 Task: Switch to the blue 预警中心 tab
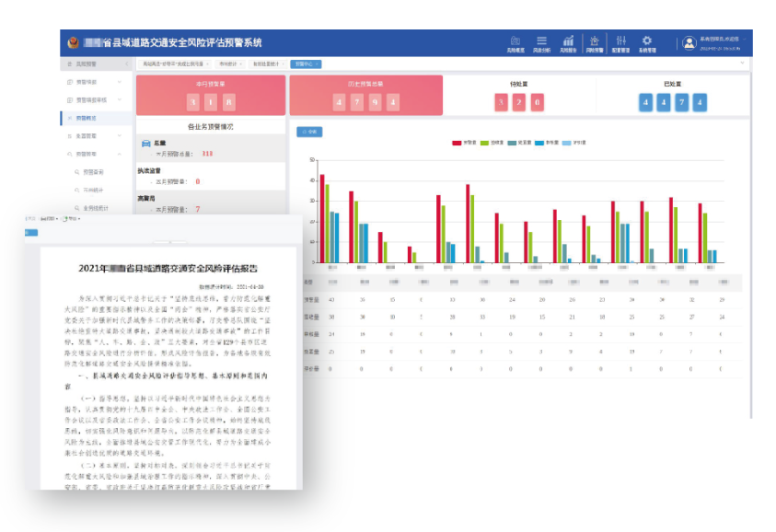[306, 64]
